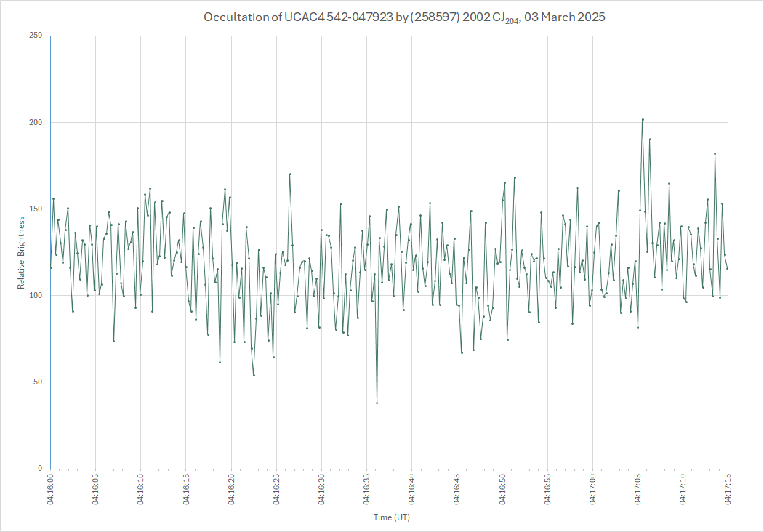Viewport: 764px width, 532px height.
Task: Select the chart title about UCAC4 542-047923 occultation
Action: (404, 17)
